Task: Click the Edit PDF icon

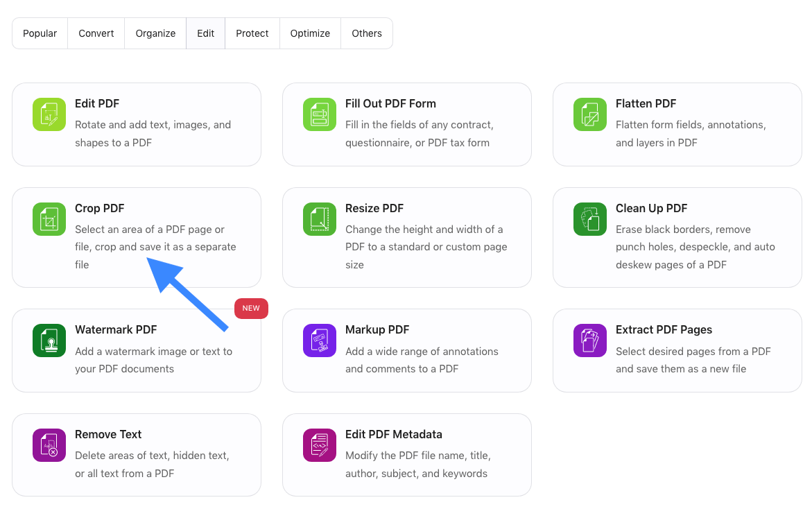Action: tap(49, 114)
